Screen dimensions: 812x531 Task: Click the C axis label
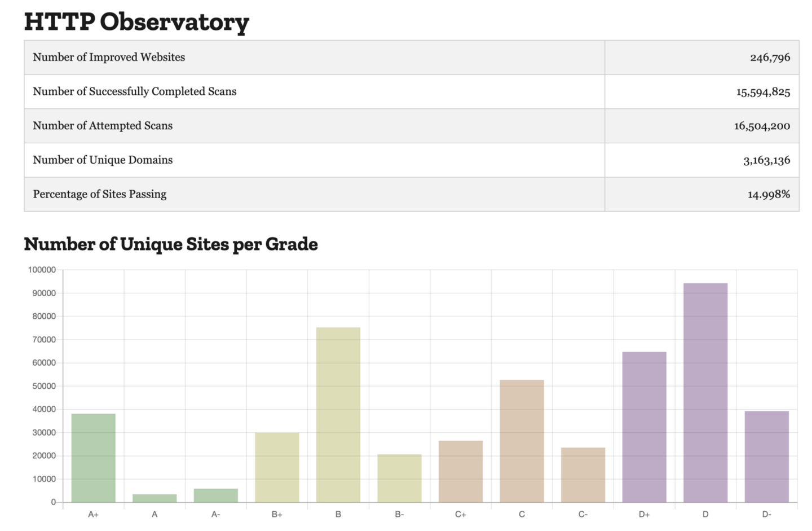coord(522,514)
